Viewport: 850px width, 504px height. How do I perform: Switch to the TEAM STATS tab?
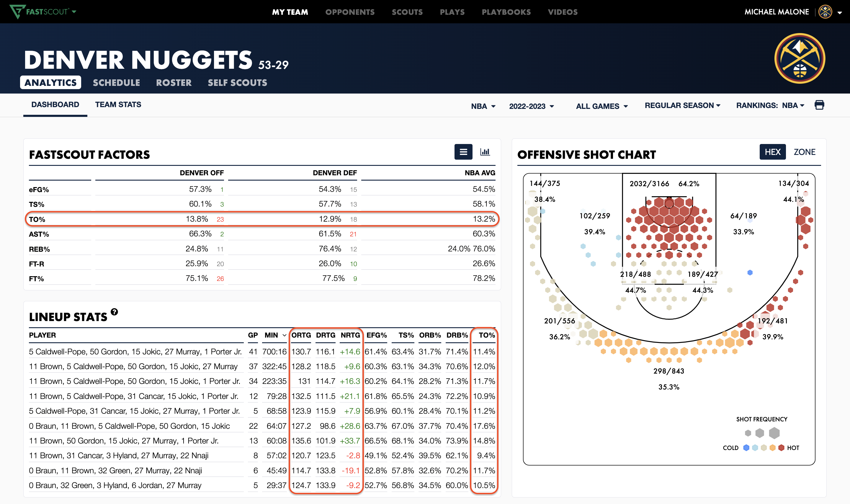coord(118,104)
